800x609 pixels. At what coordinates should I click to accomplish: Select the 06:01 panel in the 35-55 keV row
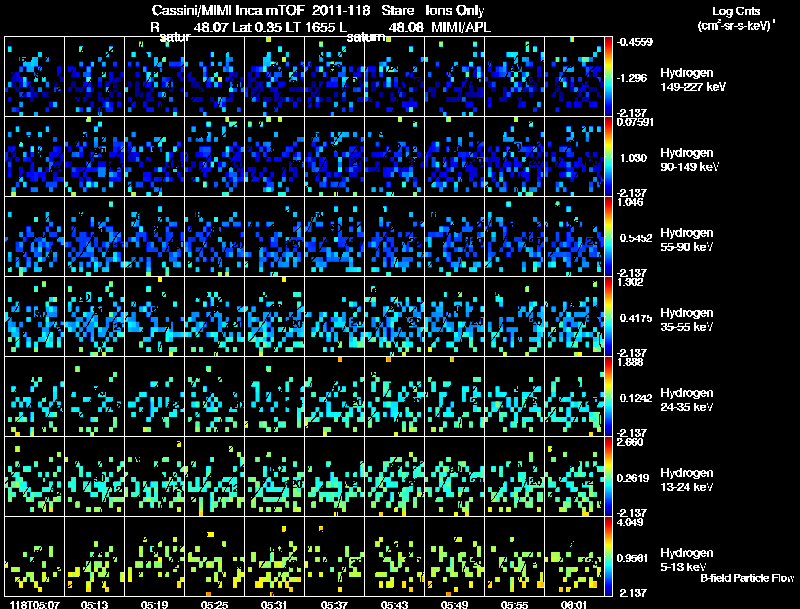click(x=574, y=316)
